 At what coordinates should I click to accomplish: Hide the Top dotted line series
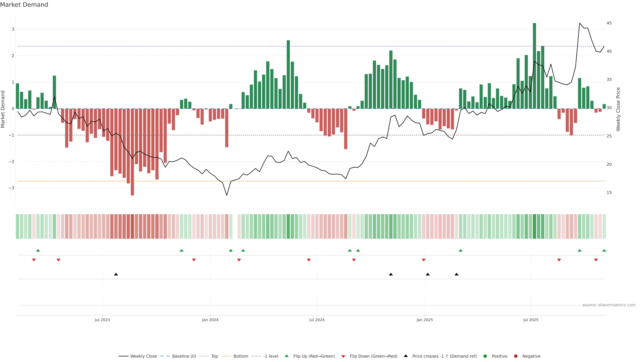[x=214, y=356]
